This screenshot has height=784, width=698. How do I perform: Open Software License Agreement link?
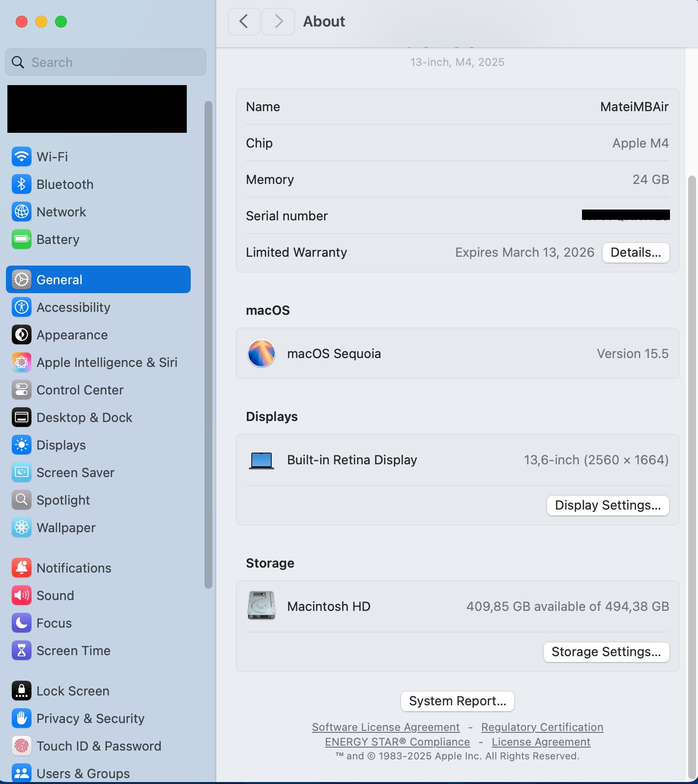click(x=386, y=727)
